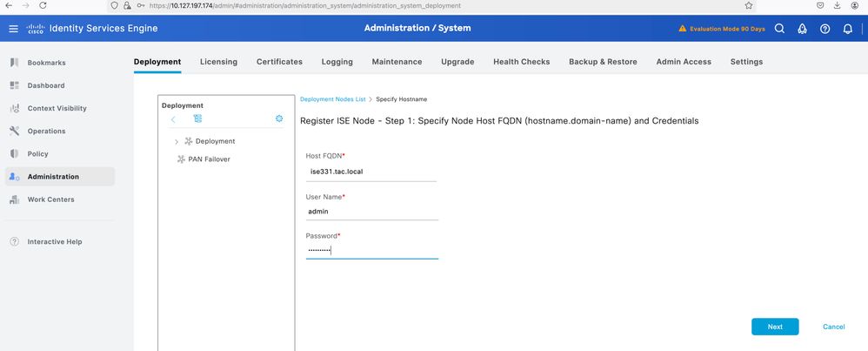Open Policy in sidebar

37,153
